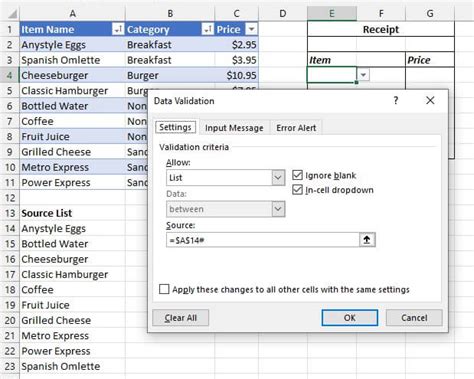
Task: Click Anystyle Eggs in row 2
Action: coord(72,45)
